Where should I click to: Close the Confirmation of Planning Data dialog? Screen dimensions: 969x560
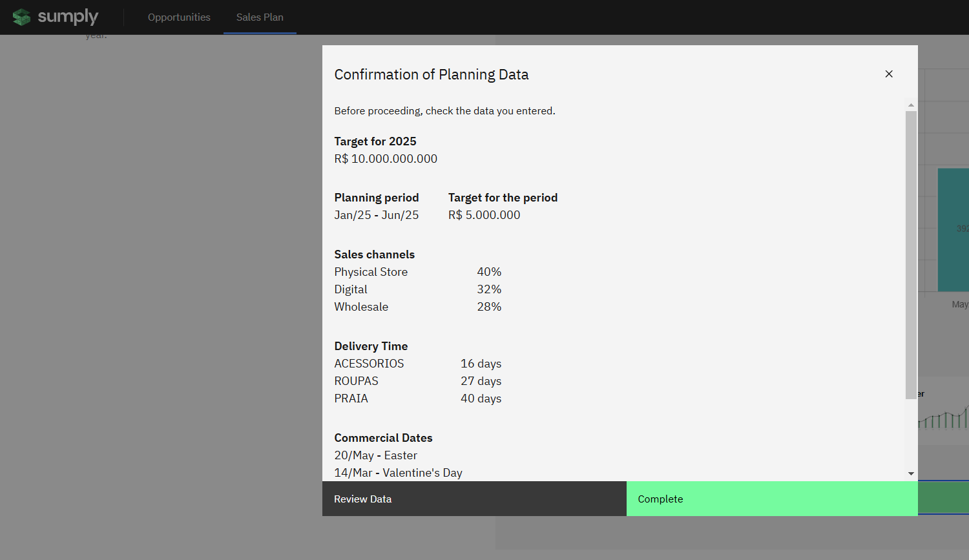click(889, 74)
